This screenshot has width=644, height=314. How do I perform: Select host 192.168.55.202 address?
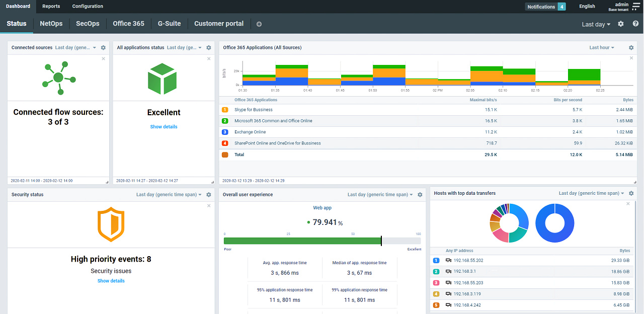tap(468, 260)
